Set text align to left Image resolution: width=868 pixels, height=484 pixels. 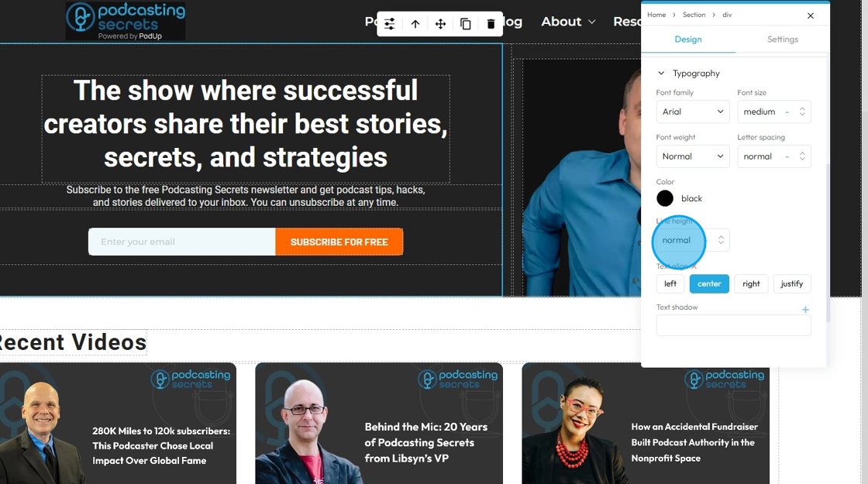(670, 283)
